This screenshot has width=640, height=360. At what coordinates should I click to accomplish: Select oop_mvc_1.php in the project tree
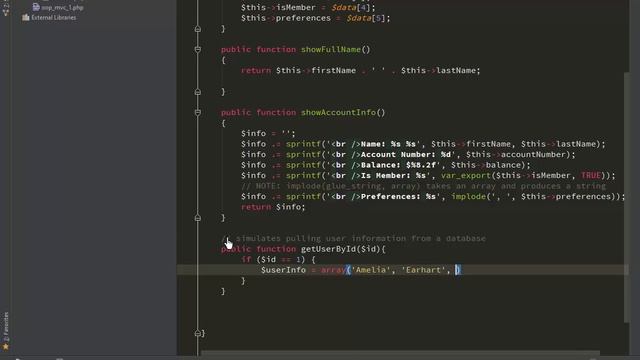(x=62, y=7)
